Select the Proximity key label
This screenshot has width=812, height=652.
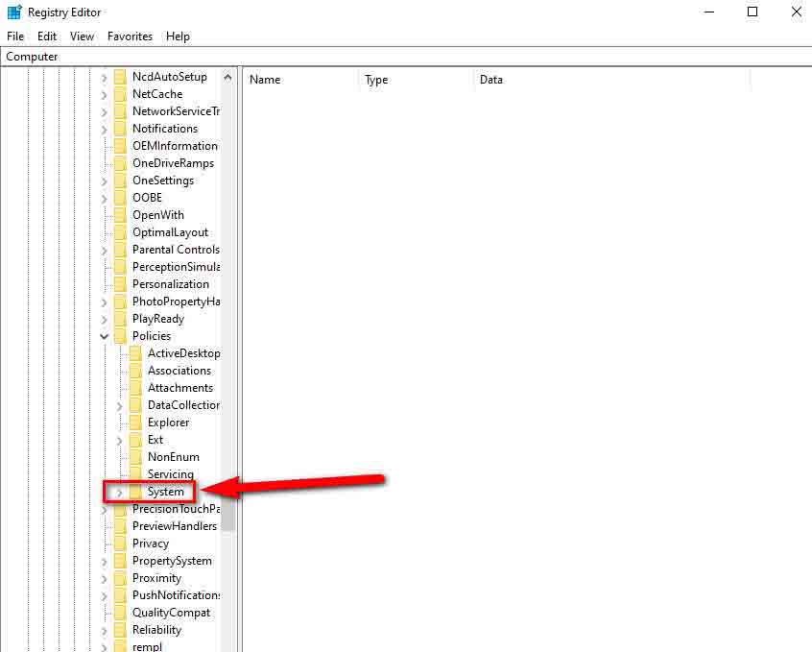(156, 578)
